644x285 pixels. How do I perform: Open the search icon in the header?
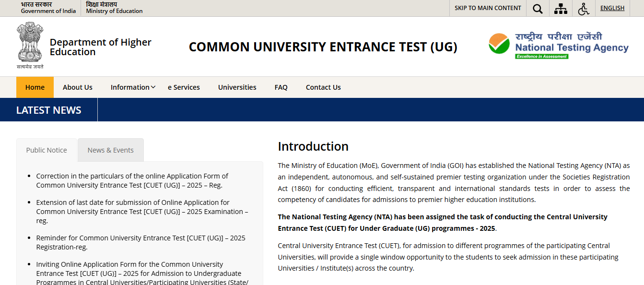click(x=537, y=8)
